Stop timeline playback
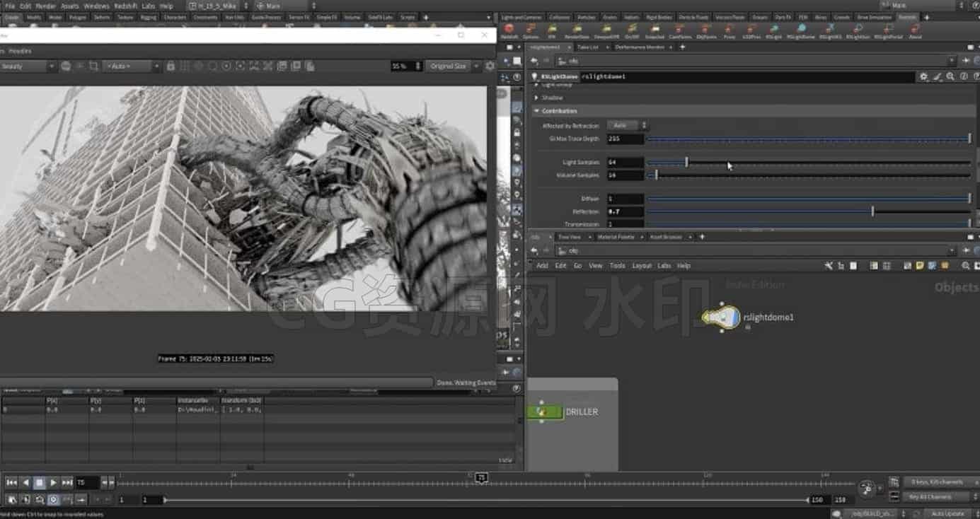 (x=40, y=482)
